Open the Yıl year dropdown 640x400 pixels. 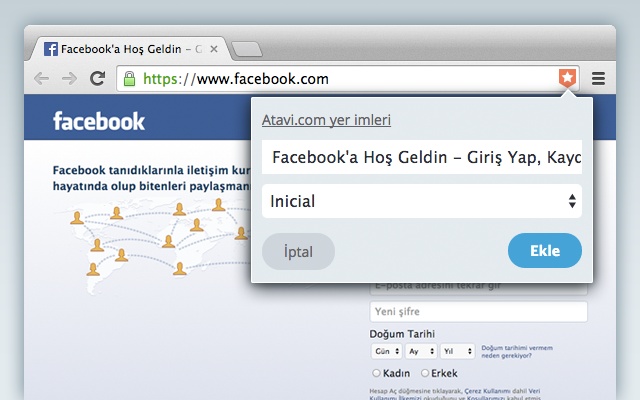[x=457, y=351]
